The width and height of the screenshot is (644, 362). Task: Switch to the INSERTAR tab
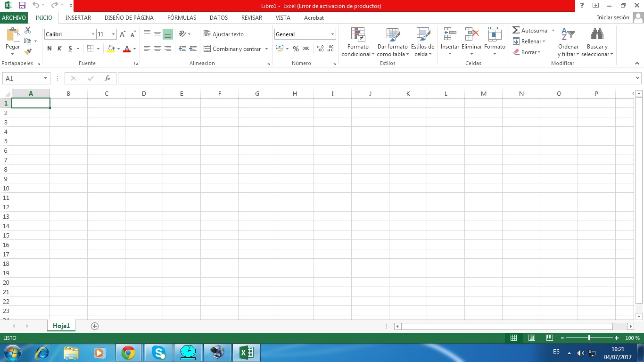(78, 18)
